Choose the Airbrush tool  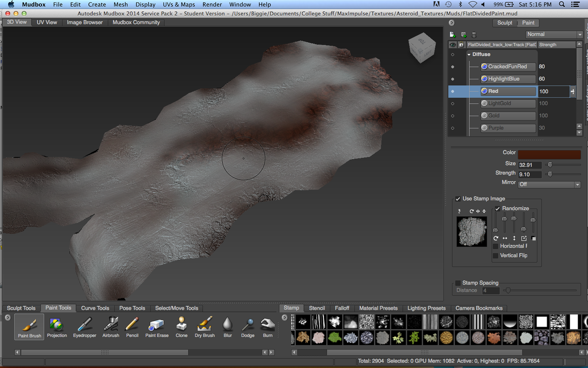111,327
